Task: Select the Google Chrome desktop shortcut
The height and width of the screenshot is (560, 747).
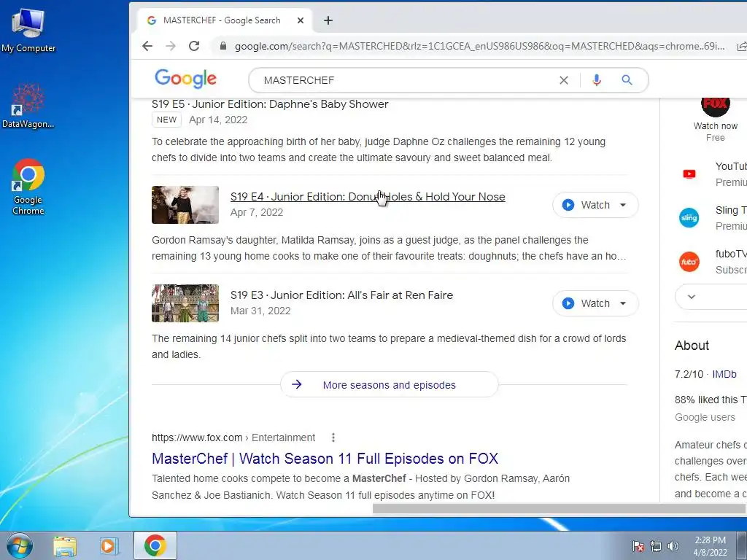Action: pos(28,187)
